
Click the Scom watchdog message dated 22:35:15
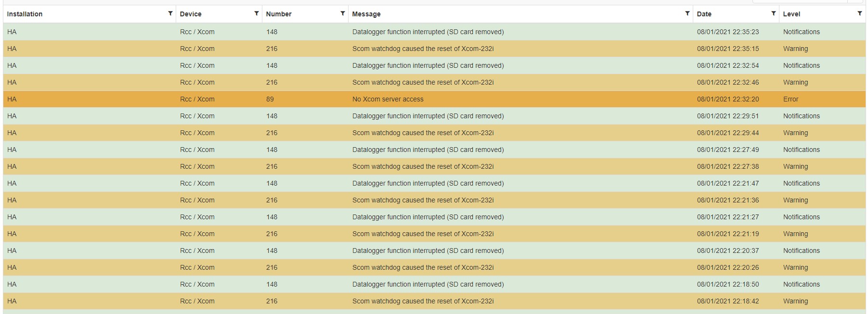423,49
